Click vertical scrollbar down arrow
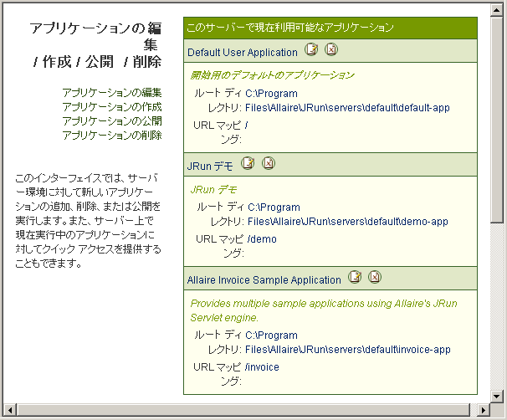 (496, 396)
